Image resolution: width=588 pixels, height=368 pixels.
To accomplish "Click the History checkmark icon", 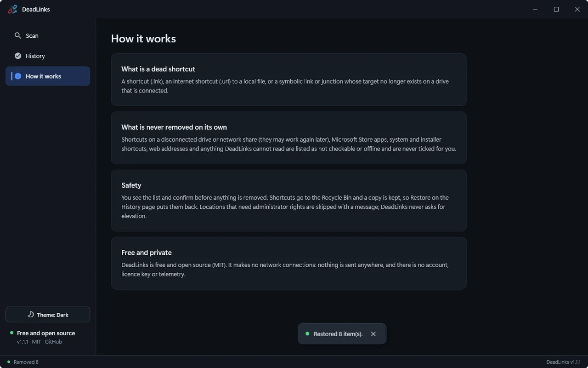I will coord(18,56).
